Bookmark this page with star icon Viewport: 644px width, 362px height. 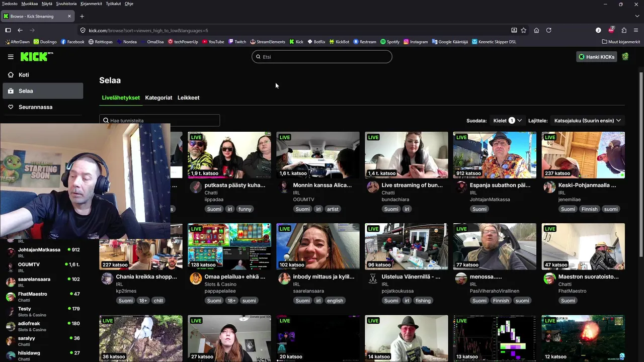coord(524,30)
